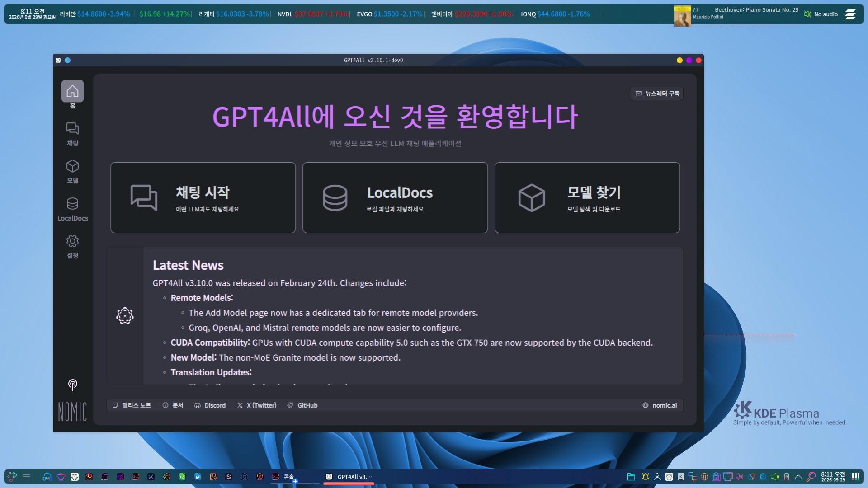The height and width of the screenshot is (488, 868).
Task: Open the Models (모델) sidebar view
Action: tap(72, 172)
